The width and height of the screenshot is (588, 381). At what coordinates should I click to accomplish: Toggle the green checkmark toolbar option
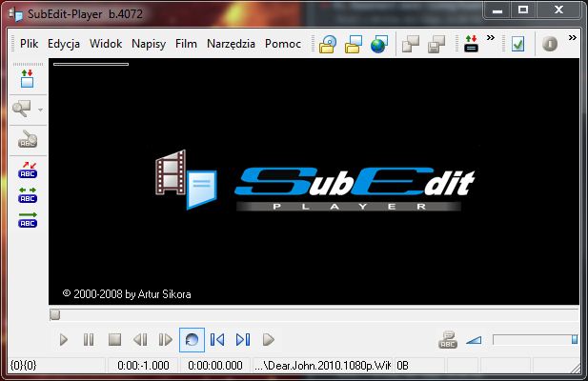coord(517,44)
